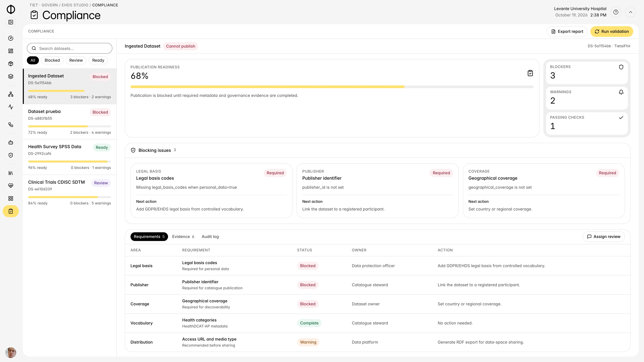Click the clipboard icon in Publication Readiness card
Screen dimensions: 644x362
coord(530,73)
